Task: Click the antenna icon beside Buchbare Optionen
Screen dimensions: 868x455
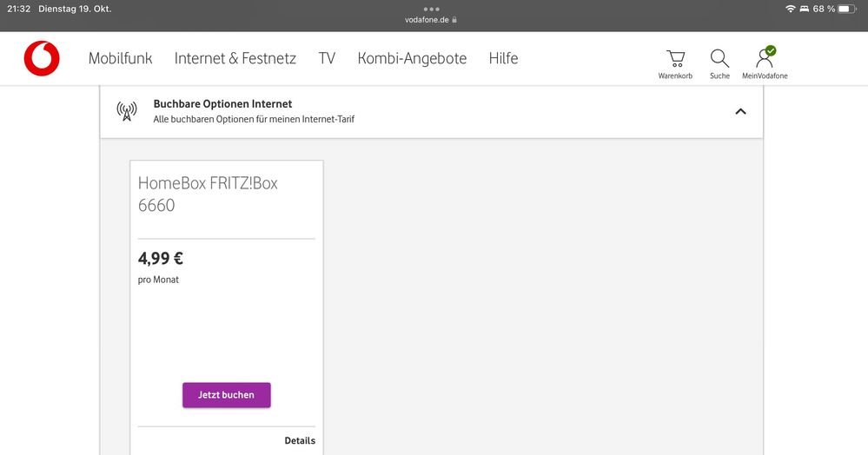Action: click(x=127, y=111)
